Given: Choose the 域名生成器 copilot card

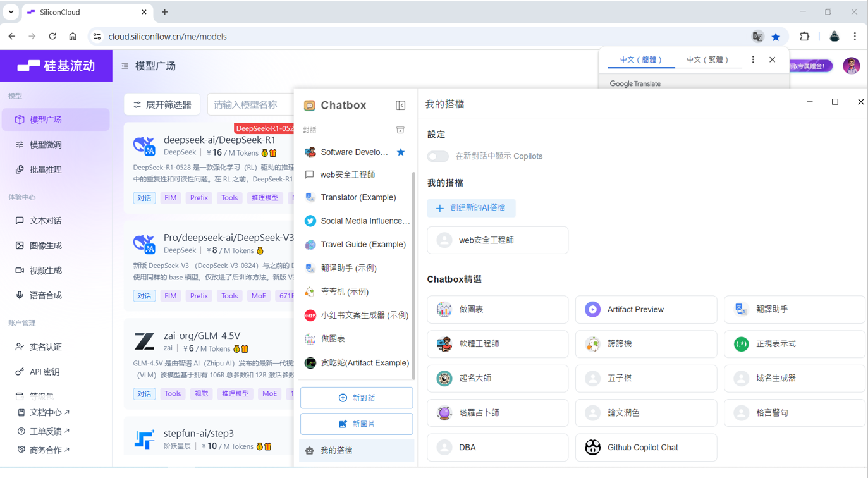Looking at the screenshot, I should (795, 378).
